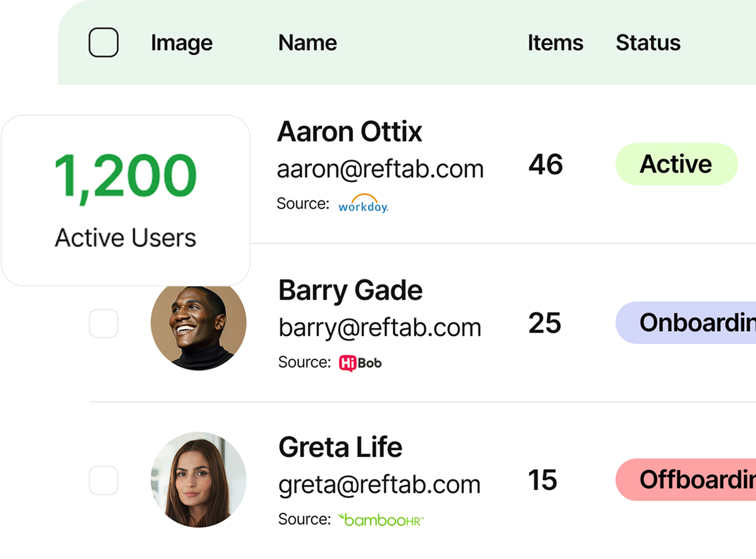The height and width of the screenshot is (559, 756).
Task: Click the greta@reftab.com email address
Action: tap(380, 484)
